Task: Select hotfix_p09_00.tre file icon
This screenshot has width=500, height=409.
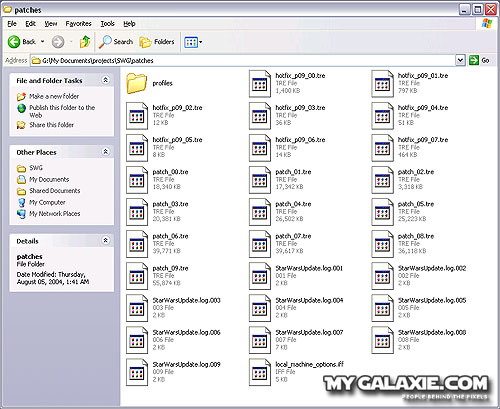Action: pyautogui.click(x=260, y=84)
